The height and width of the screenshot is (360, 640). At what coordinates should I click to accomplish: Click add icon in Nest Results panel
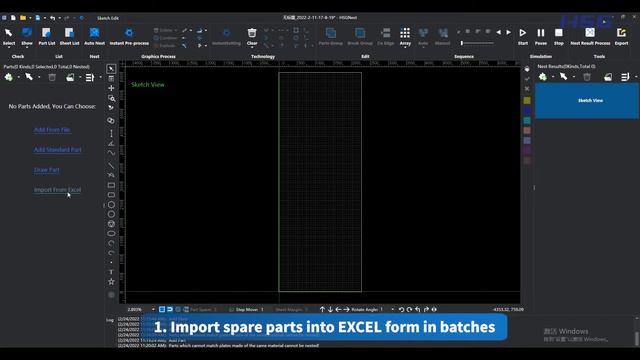point(542,77)
